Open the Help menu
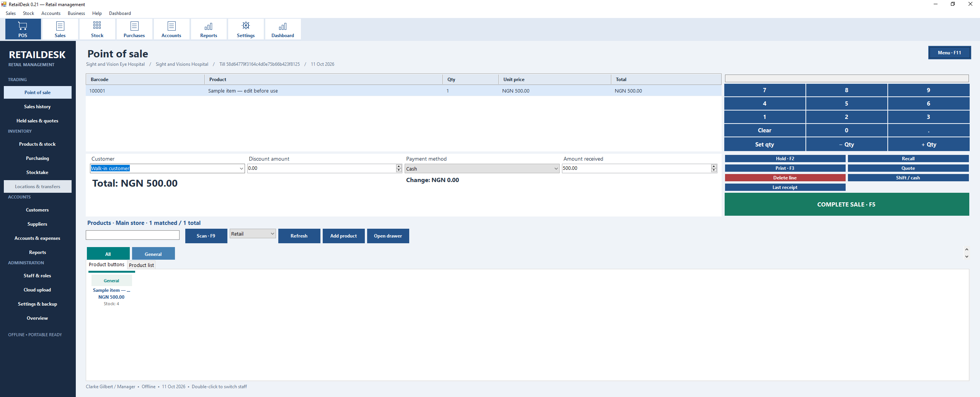The image size is (980, 397). tap(97, 13)
